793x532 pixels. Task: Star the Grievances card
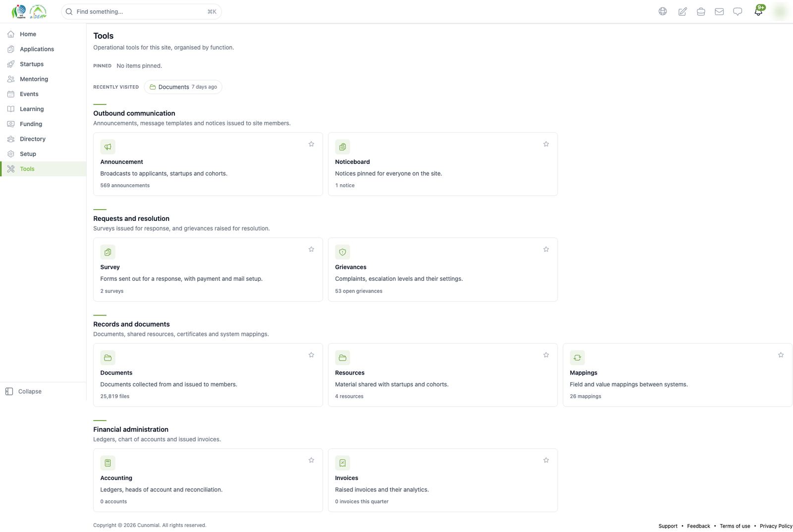pos(546,249)
